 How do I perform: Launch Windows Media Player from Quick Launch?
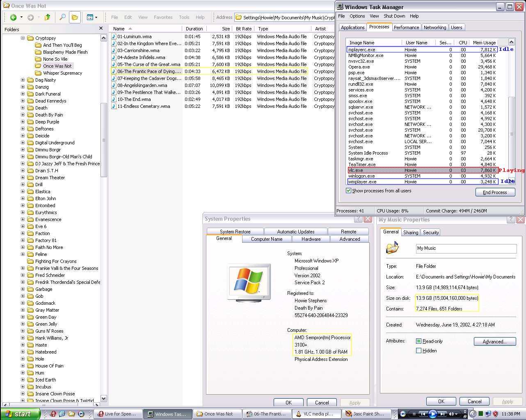coord(81,414)
